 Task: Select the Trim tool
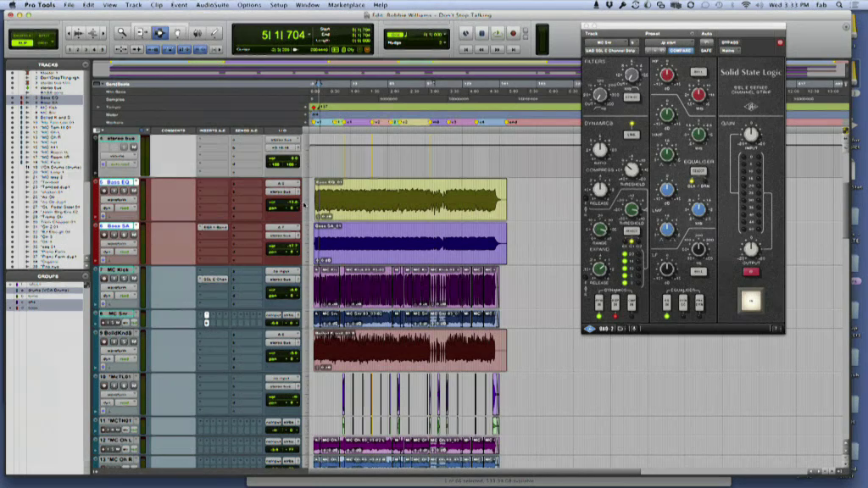pos(142,33)
